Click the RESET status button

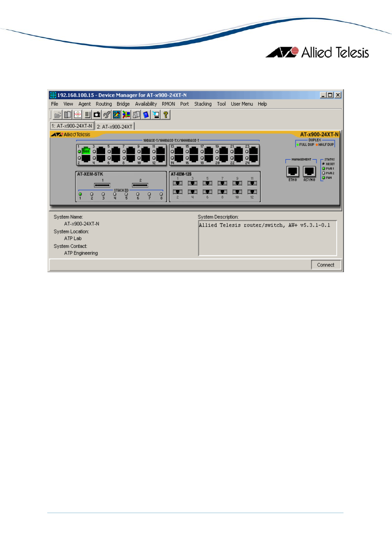point(324,164)
